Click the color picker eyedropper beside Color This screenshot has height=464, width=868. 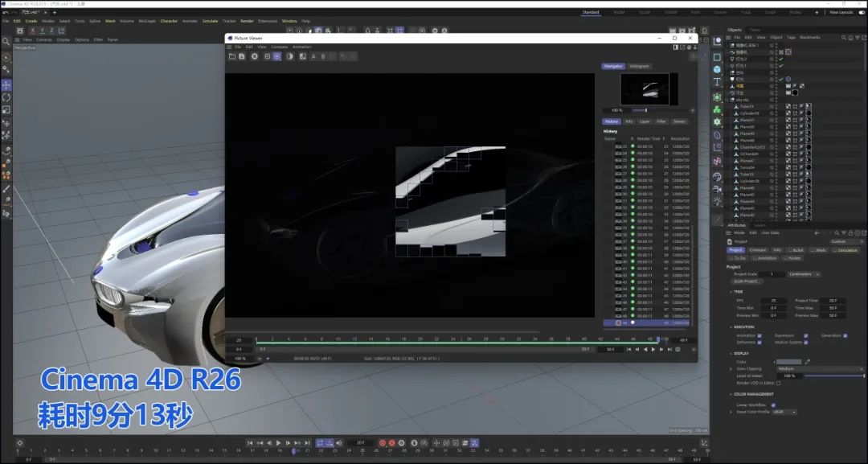(808, 362)
